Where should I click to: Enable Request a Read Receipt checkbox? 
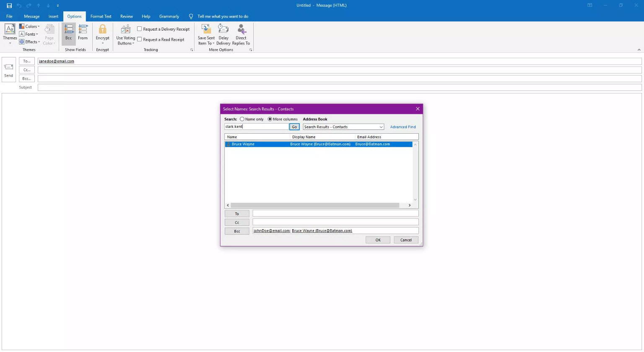click(140, 39)
